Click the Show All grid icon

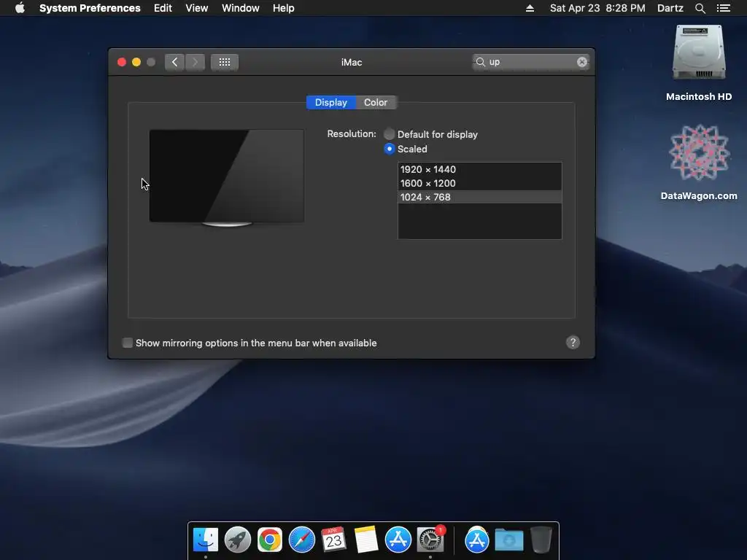click(x=225, y=62)
